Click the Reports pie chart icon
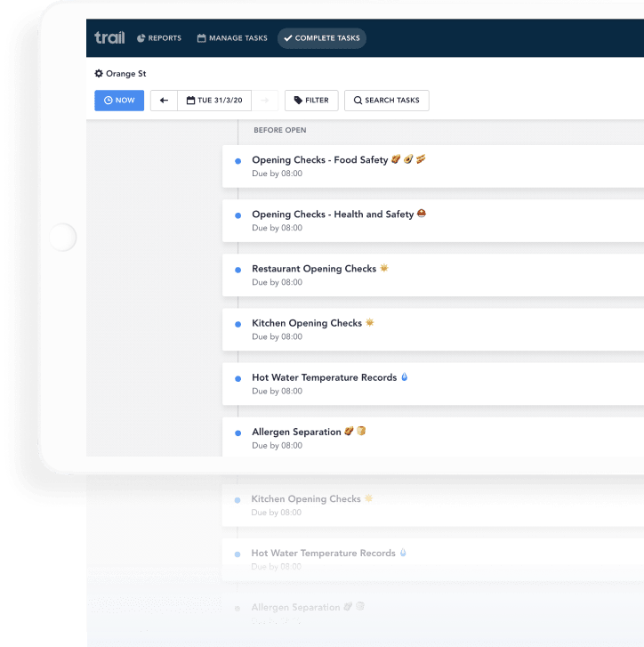This screenshot has height=647, width=644. (141, 38)
